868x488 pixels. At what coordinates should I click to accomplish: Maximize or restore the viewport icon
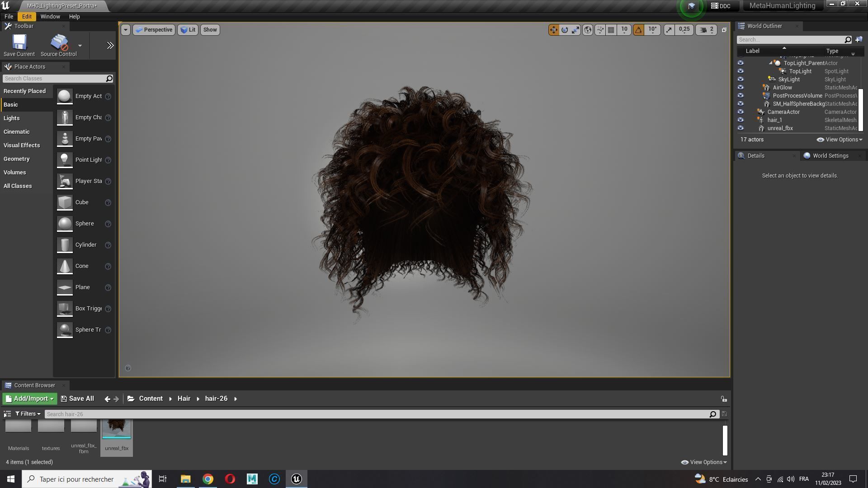tap(724, 30)
